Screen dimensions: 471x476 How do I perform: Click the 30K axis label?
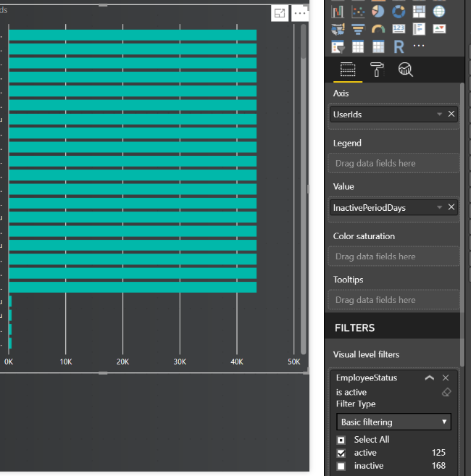tap(180, 362)
